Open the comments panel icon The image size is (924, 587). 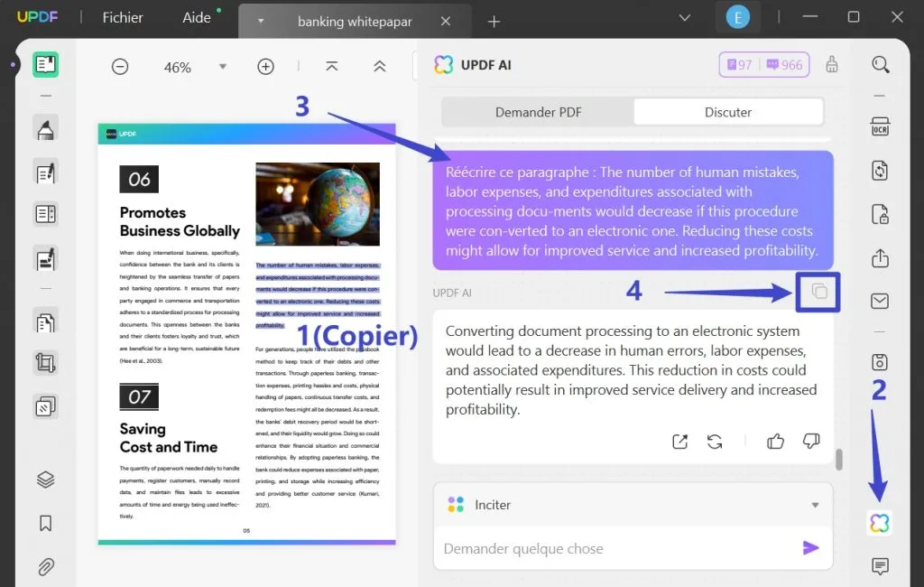(x=880, y=566)
